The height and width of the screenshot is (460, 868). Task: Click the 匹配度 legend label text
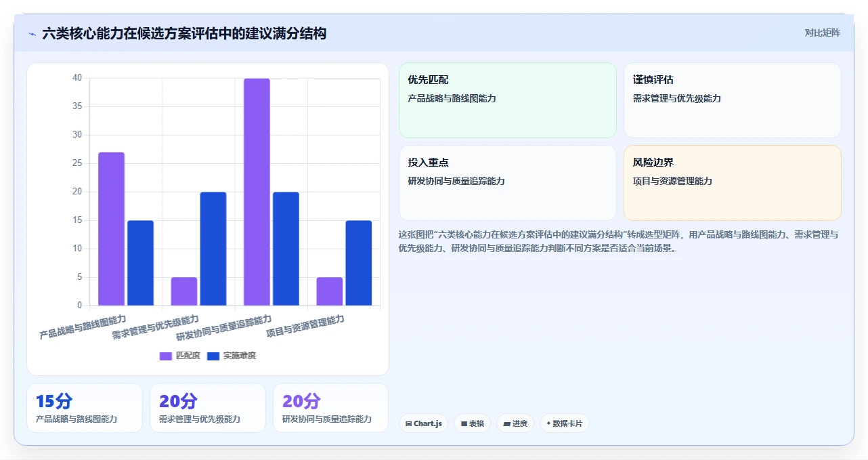[x=188, y=356]
